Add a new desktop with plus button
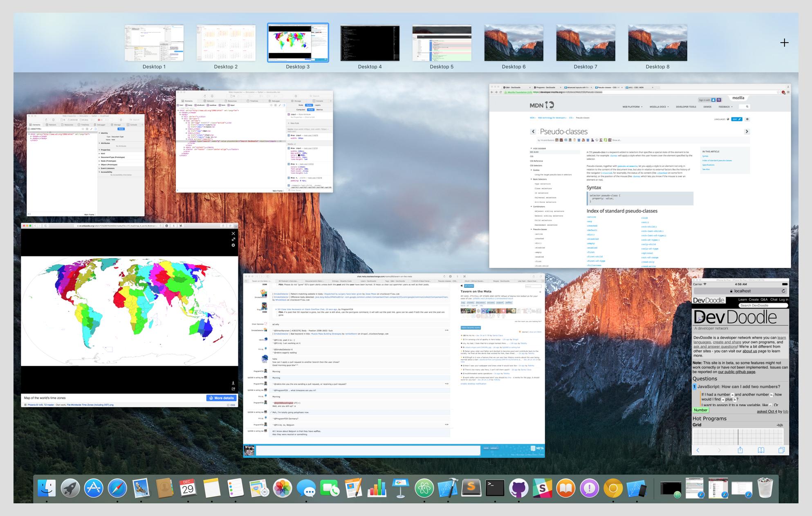Screen dimensions: 812x516 [x=784, y=43]
